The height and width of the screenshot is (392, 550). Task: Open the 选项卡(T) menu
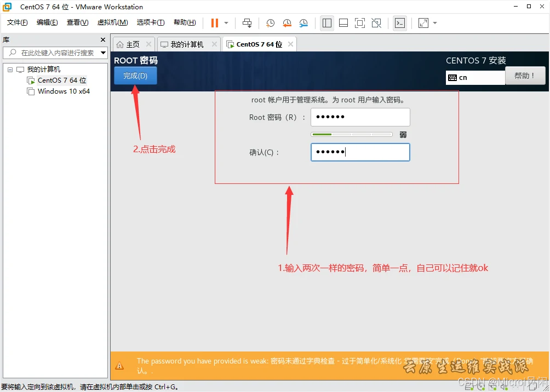pyautogui.click(x=151, y=23)
